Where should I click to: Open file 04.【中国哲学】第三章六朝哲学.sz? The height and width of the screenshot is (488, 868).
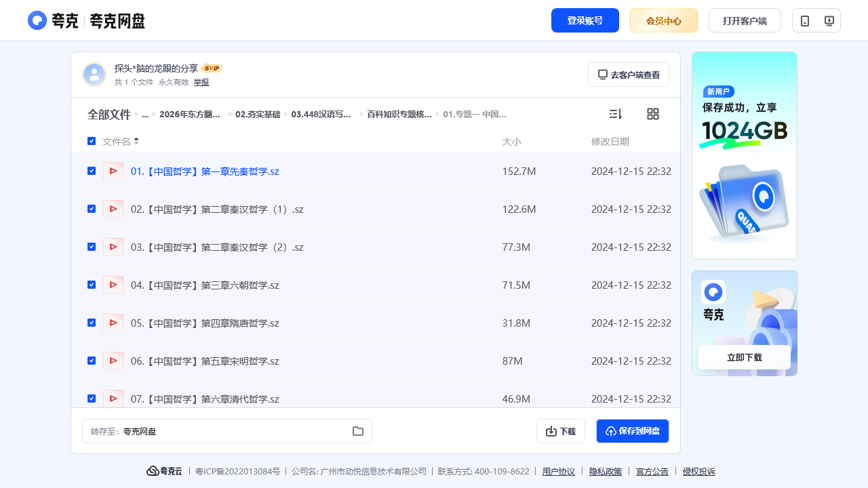pos(205,285)
